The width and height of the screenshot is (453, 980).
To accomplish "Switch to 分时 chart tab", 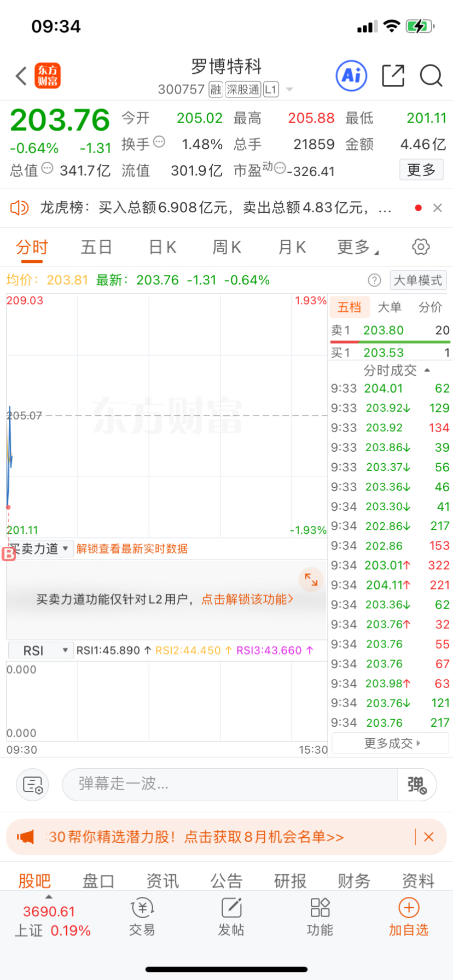I will tap(32, 247).
